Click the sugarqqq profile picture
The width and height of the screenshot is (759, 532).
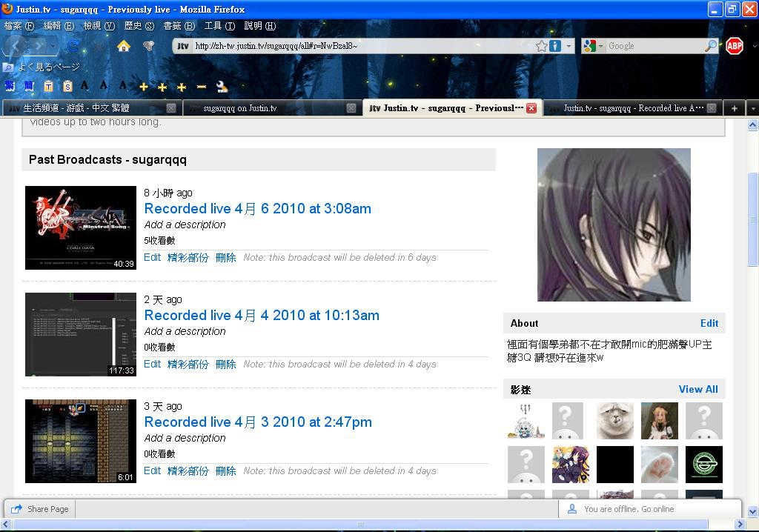(x=614, y=225)
